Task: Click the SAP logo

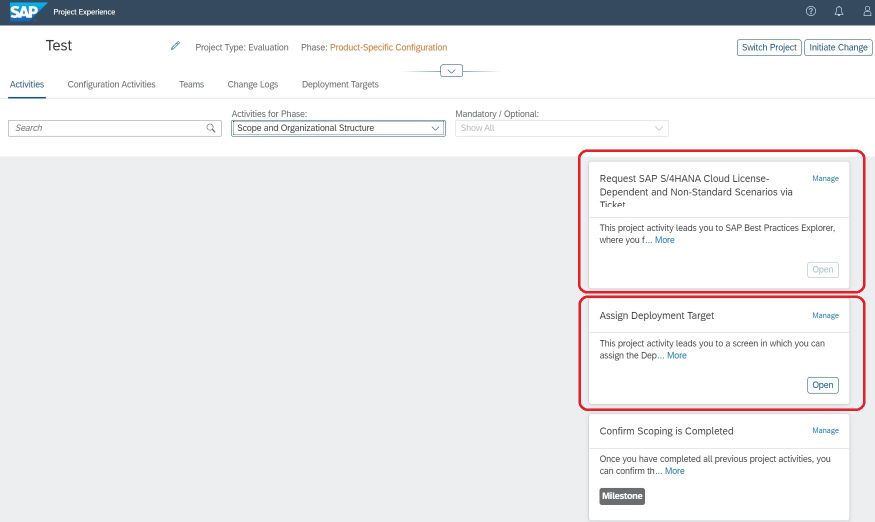Action: coord(28,11)
